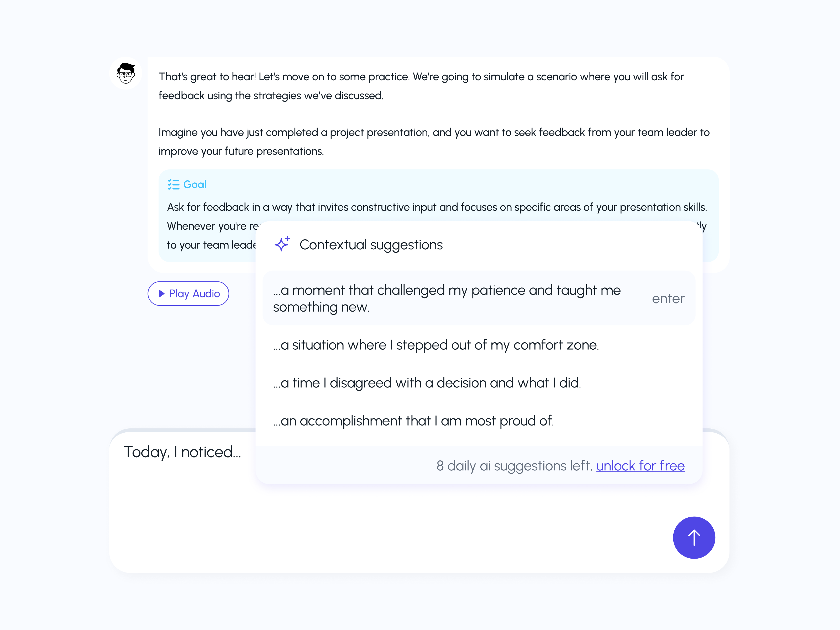
Task: Click the "Today, I noticed..." text input
Action: tap(182, 452)
